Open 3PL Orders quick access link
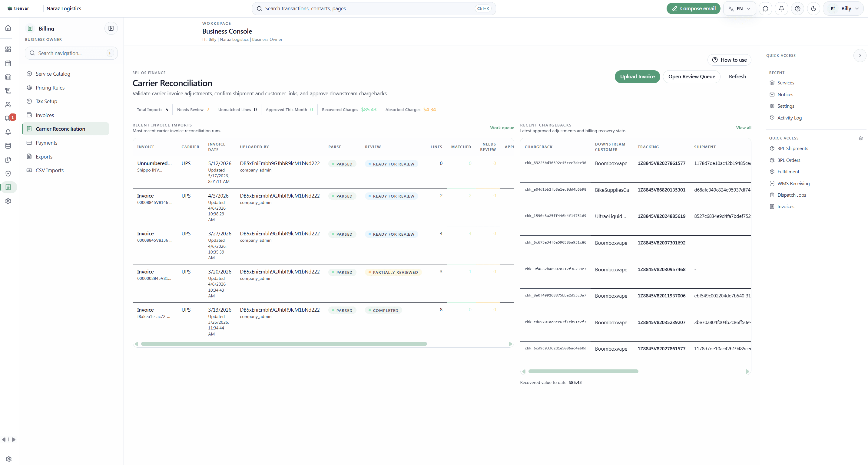Screen dimensions: 868x465 [x=788, y=160]
